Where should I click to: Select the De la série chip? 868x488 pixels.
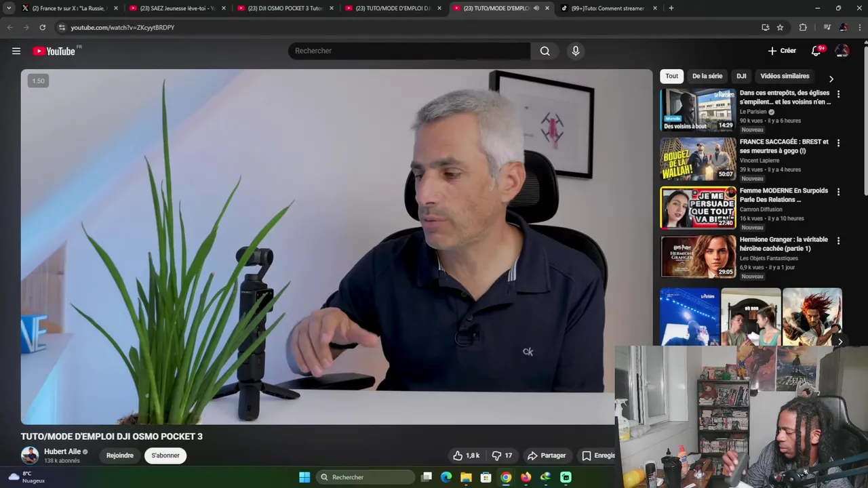(x=707, y=76)
